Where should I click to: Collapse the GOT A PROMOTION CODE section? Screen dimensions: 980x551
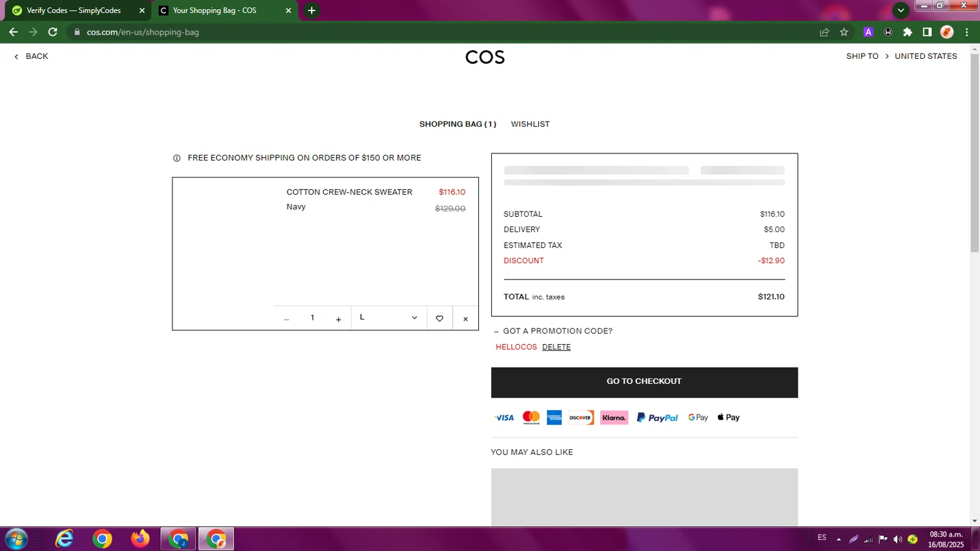coord(553,331)
